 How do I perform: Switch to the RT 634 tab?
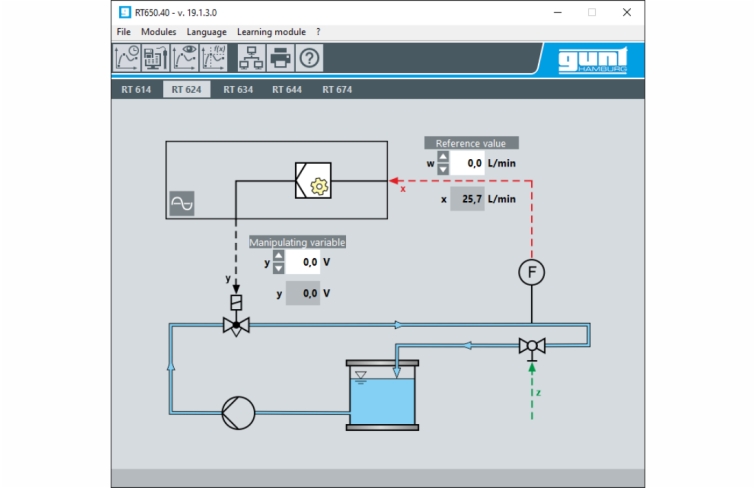[x=238, y=89]
